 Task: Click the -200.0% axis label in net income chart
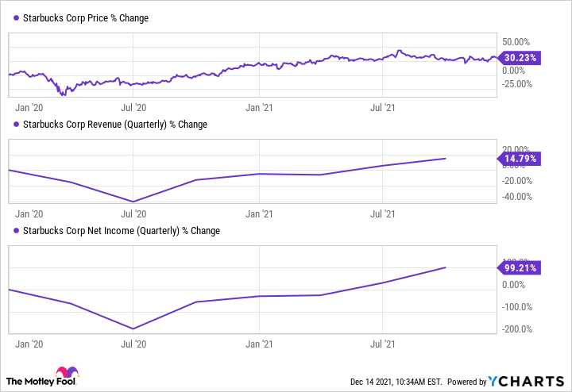[x=517, y=329]
